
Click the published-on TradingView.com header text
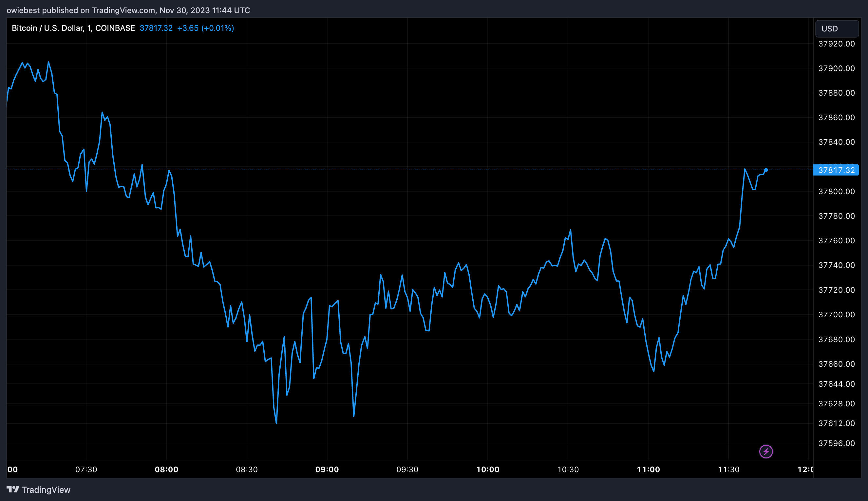[128, 10]
